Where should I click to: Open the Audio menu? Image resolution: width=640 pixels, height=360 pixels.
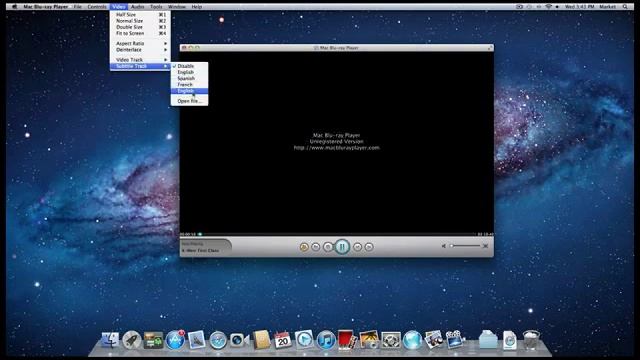point(138,7)
